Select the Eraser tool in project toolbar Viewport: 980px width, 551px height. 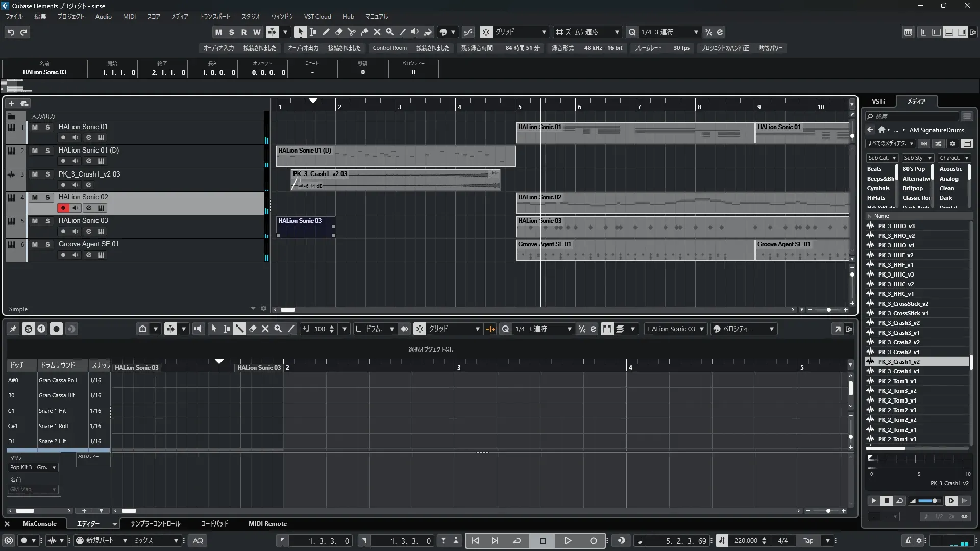point(338,32)
